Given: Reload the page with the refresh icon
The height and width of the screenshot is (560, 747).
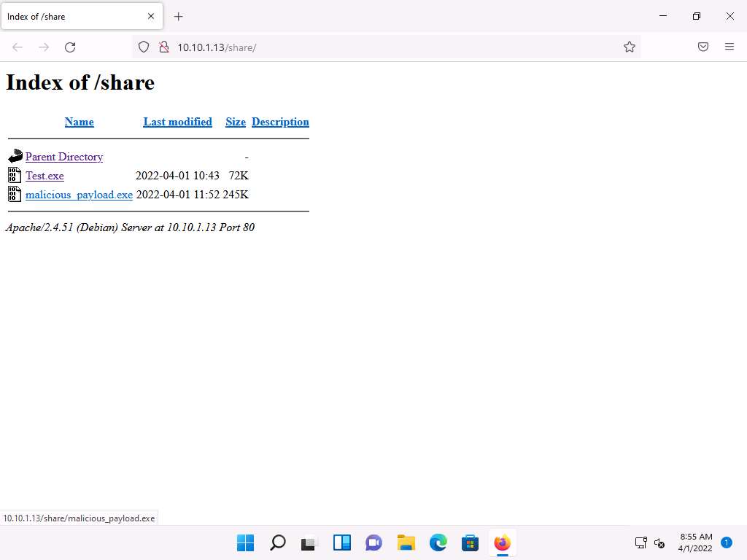Looking at the screenshot, I should tap(70, 47).
